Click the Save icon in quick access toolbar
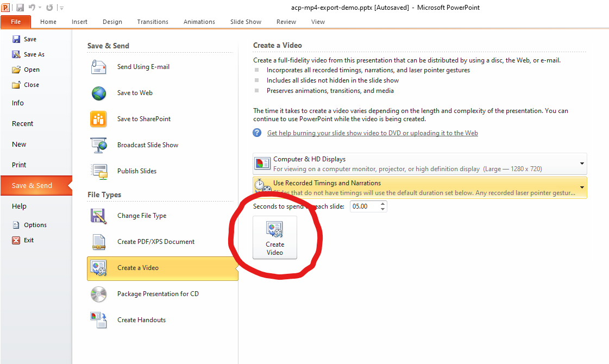Image resolution: width=609 pixels, height=364 pixels. point(20,8)
